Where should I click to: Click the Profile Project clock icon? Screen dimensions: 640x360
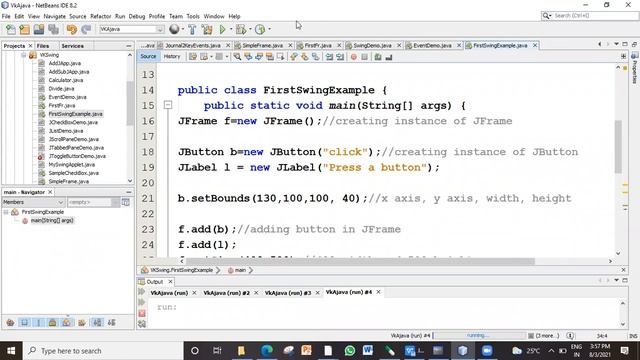click(x=260, y=29)
